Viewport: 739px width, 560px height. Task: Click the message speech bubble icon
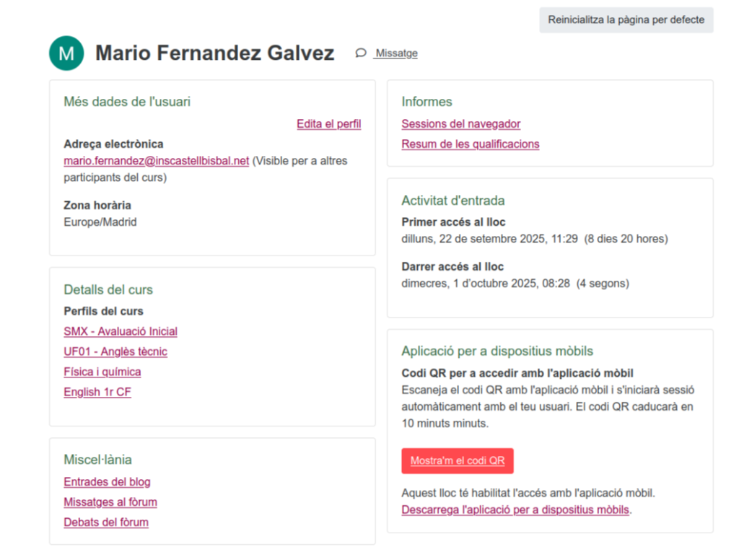click(361, 53)
